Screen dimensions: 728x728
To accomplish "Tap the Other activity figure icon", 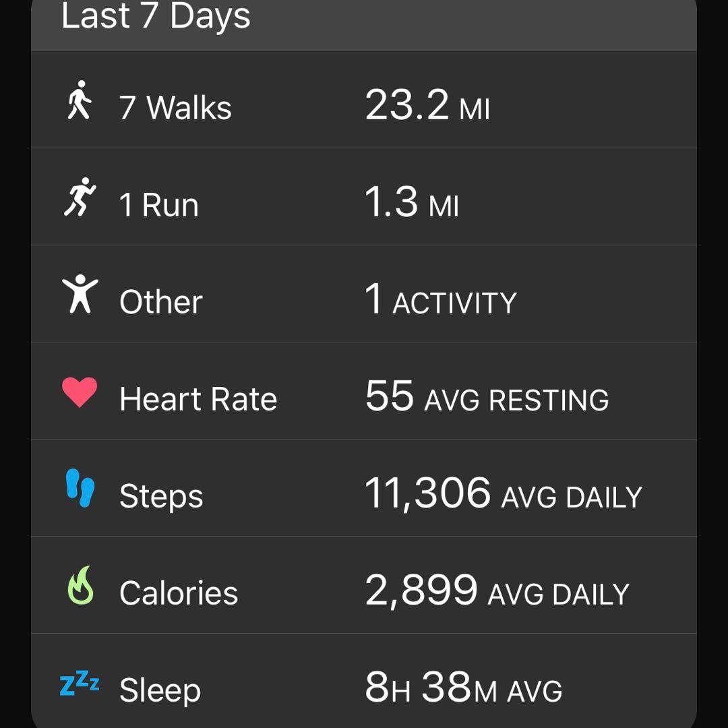I will (80, 294).
